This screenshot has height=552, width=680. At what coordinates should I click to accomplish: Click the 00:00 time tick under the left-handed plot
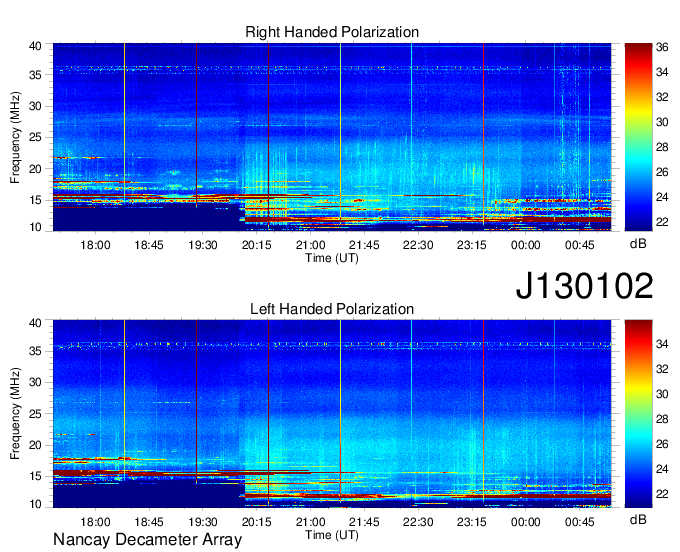tap(526, 522)
